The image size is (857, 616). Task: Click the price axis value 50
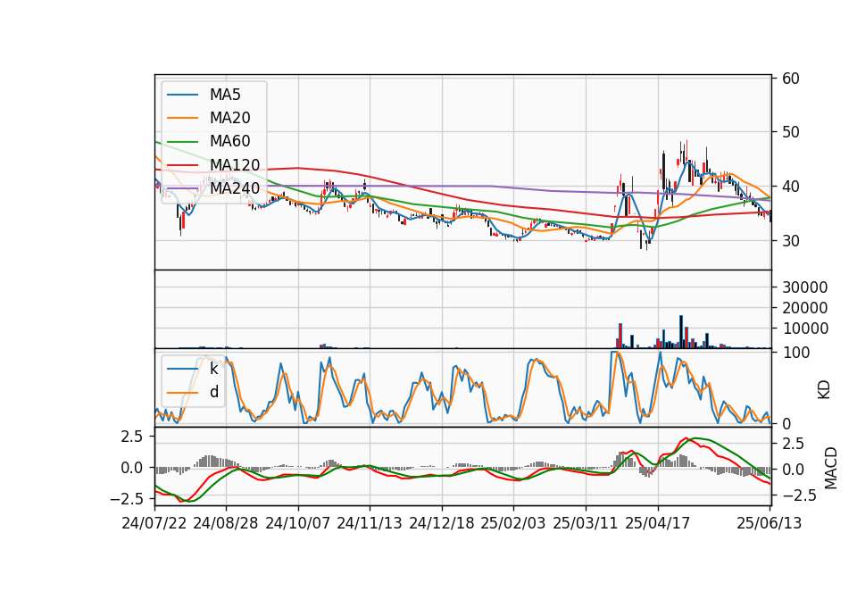791,132
